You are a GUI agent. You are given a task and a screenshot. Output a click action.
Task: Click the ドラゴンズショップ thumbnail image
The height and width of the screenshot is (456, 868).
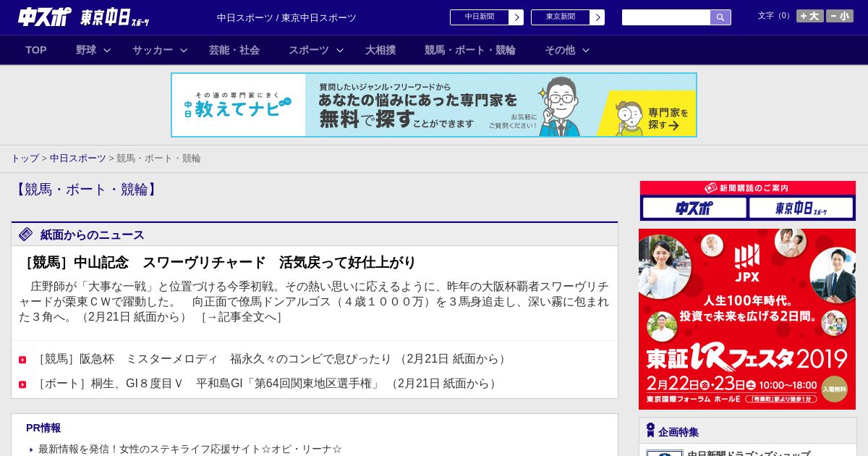pyautogui.click(x=665, y=453)
